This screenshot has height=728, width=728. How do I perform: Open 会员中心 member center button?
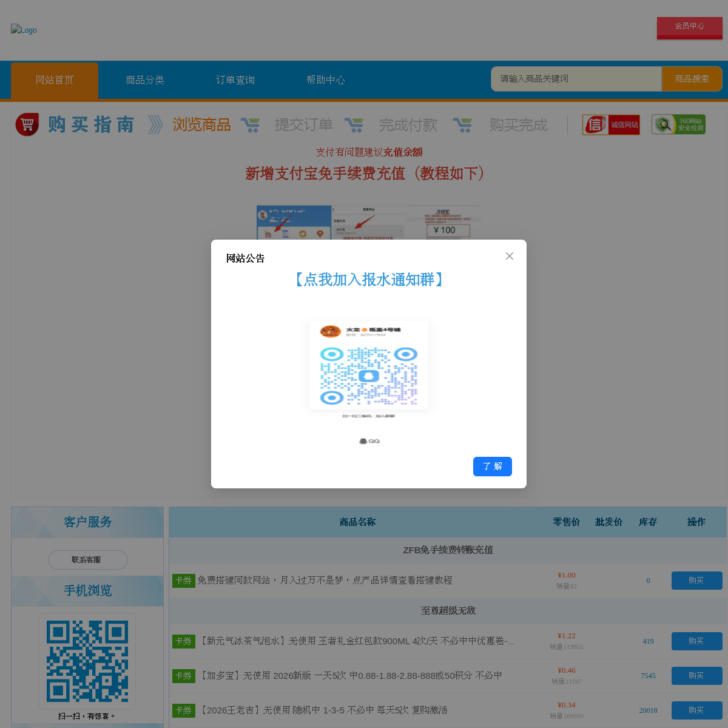coord(690,27)
